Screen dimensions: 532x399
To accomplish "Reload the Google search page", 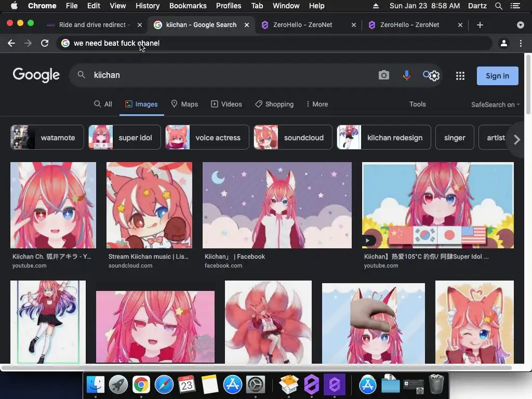I will (45, 43).
